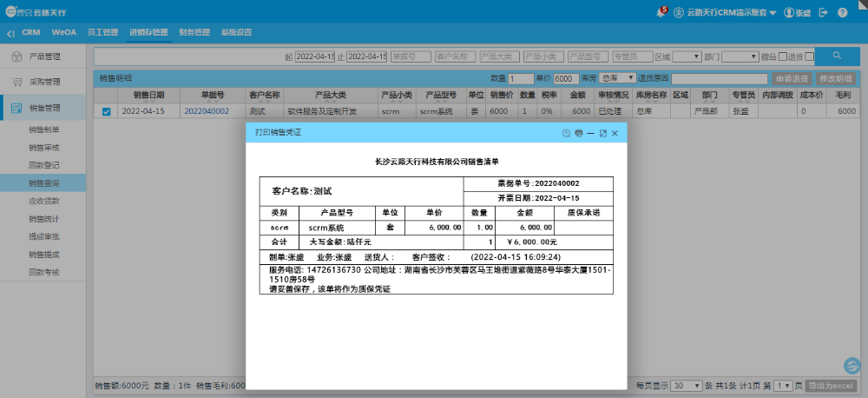The image size is (868, 398).
Task: Click the 数量 input showing 1
Action: (x=520, y=78)
